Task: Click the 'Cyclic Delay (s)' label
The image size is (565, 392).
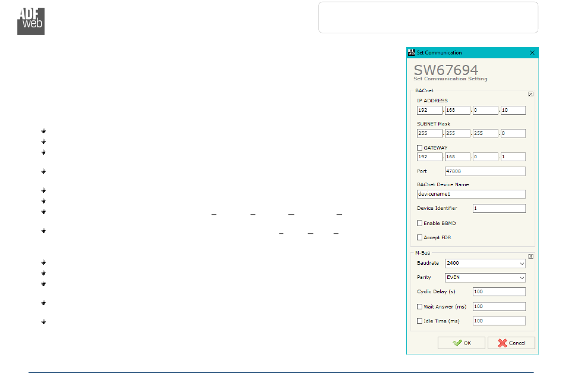Action: point(436,291)
